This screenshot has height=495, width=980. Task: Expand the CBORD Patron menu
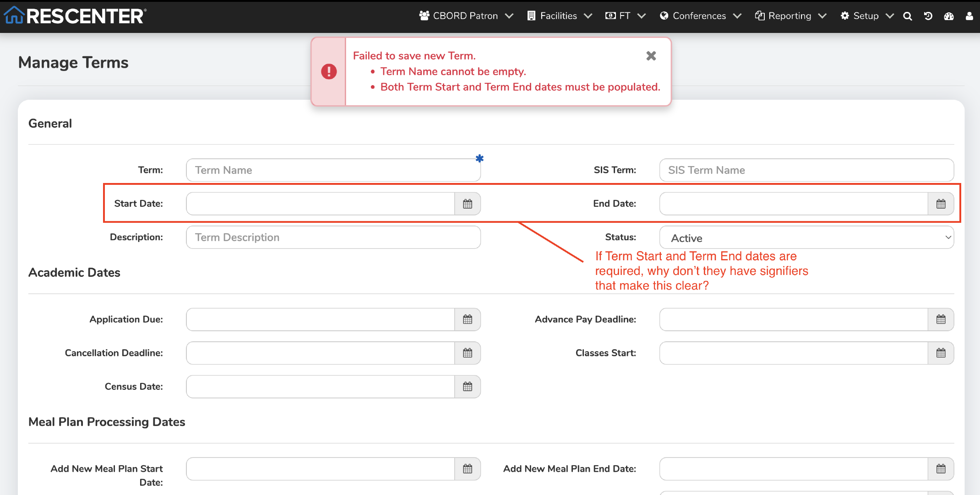coord(466,16)
